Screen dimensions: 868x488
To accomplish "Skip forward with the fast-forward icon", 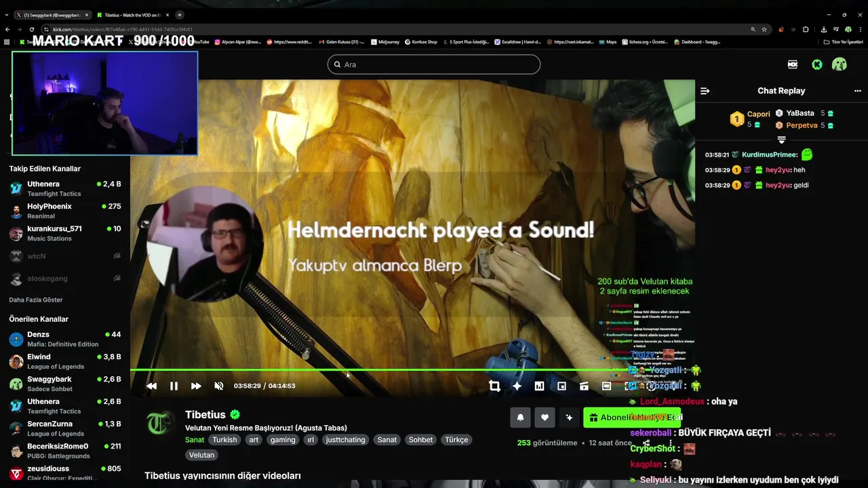I will (196, 386).
